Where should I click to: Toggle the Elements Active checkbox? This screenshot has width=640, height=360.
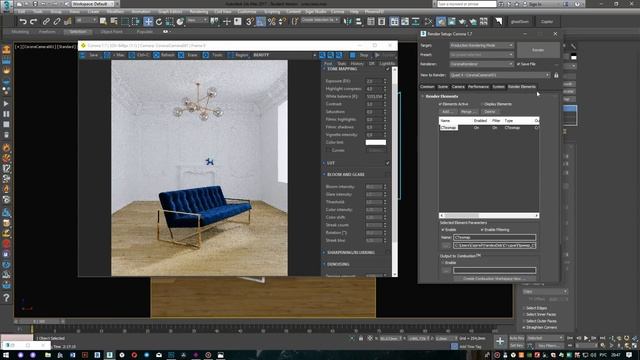click(440, 104)
